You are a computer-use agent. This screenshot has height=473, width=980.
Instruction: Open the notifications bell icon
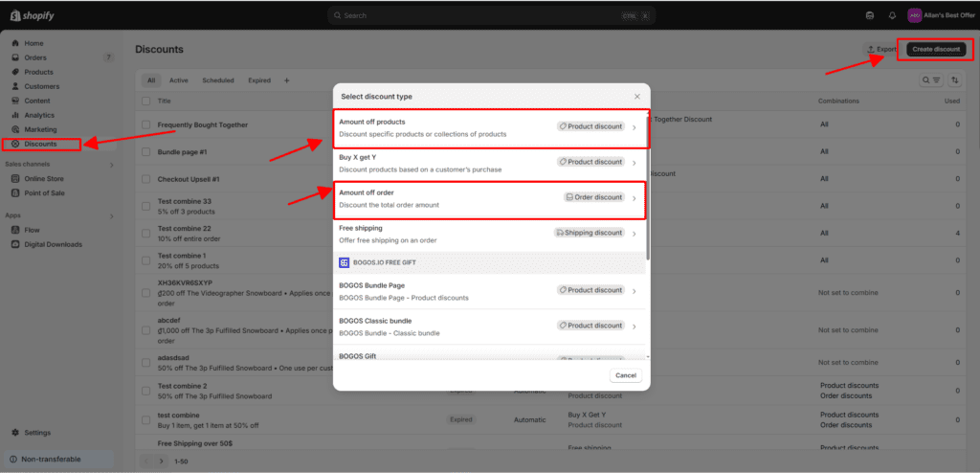point(892,15)
